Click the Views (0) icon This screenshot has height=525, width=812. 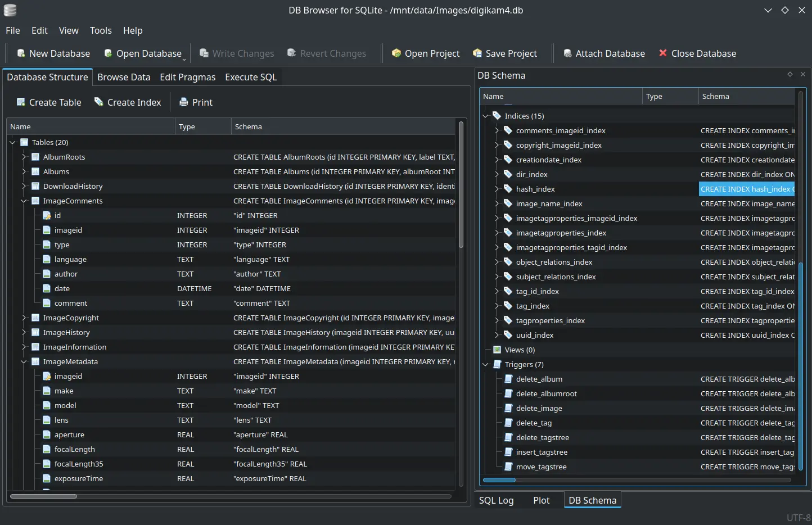tap(497, 350)
